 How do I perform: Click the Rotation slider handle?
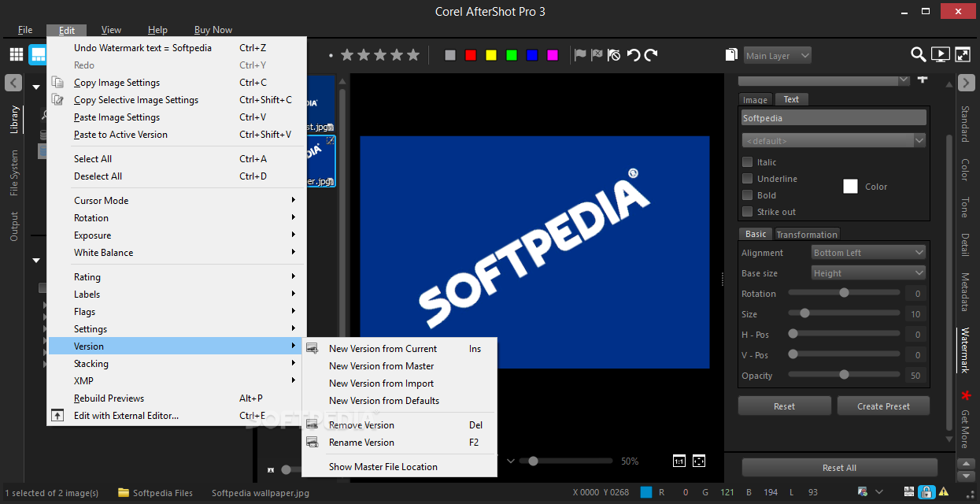click(x=844, y=293)
